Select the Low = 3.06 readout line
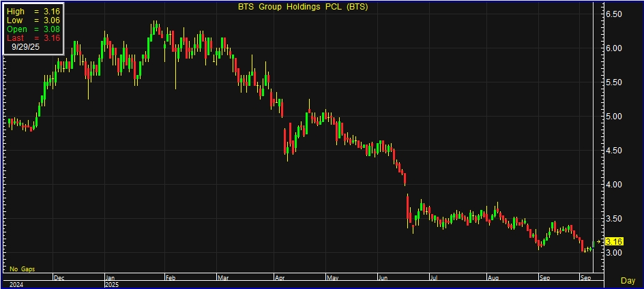Viewport: 644px width, 289px height. pyautogui.click(x=33, y=20)
